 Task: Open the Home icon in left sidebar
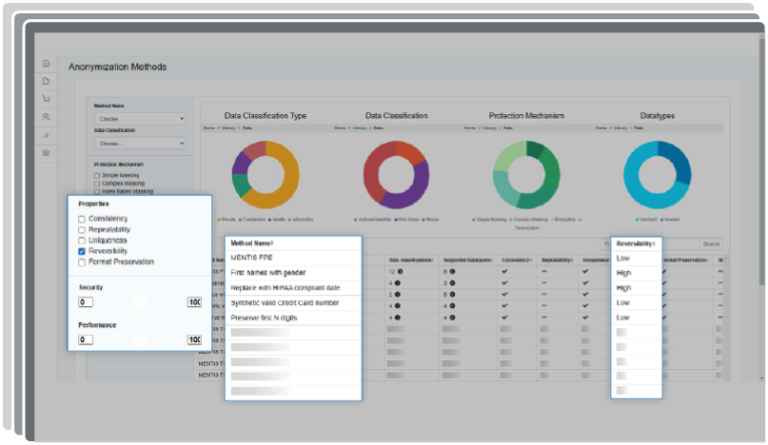(46, 63)
